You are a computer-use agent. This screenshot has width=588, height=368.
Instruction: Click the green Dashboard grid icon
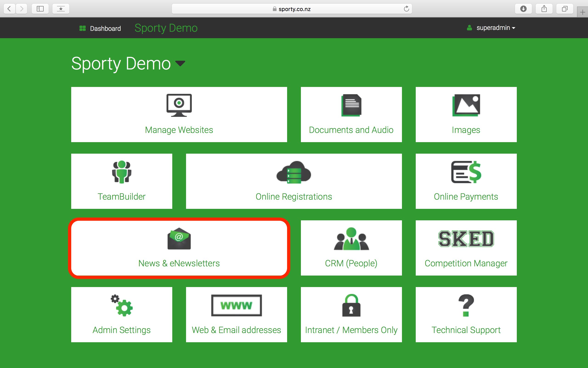click(x=83, y=29)
